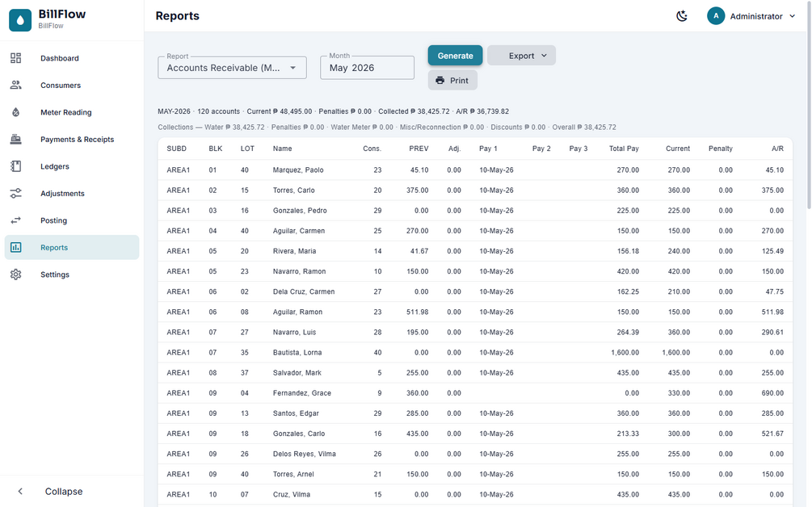Screen dimensions: 812x507
Task: Expand the Report type dropdown
Action: click(x=232, y=68)
